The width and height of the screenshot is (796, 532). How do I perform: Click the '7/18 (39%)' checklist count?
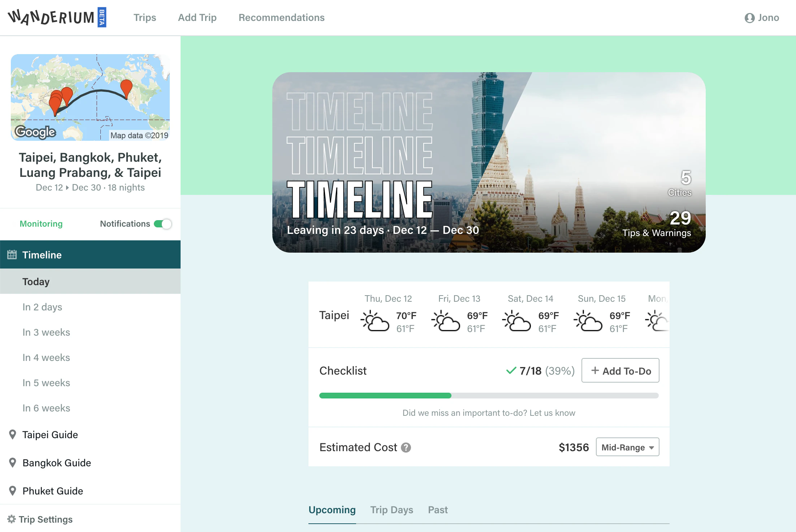[x=547, y=371]
